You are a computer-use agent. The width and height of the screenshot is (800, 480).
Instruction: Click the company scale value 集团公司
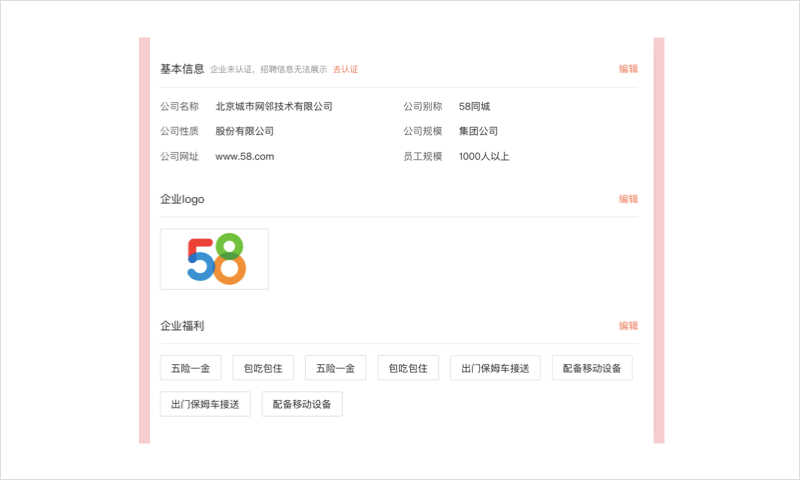coord(478,131)
